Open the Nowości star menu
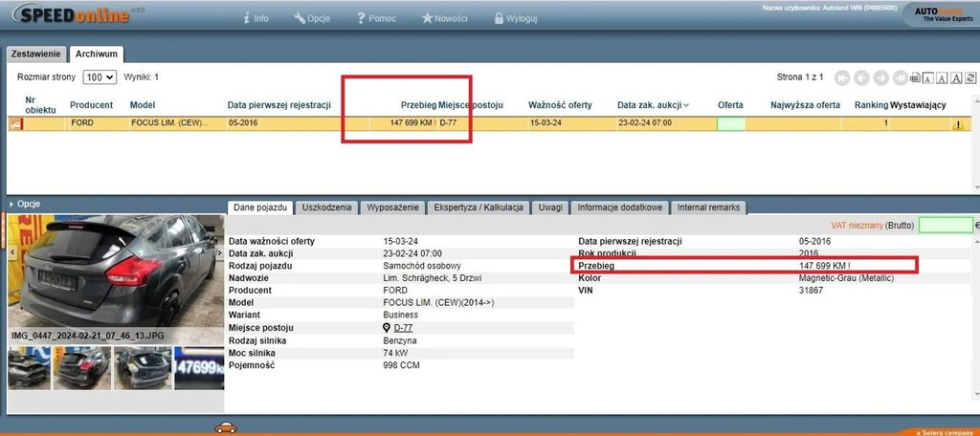Viewport: 980px width, 436px height. 444,18
